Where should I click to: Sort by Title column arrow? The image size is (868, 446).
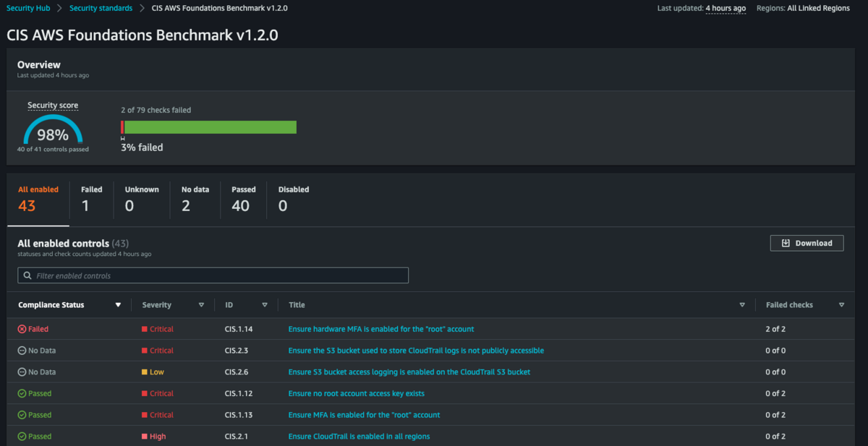click(x=742, y=305)
